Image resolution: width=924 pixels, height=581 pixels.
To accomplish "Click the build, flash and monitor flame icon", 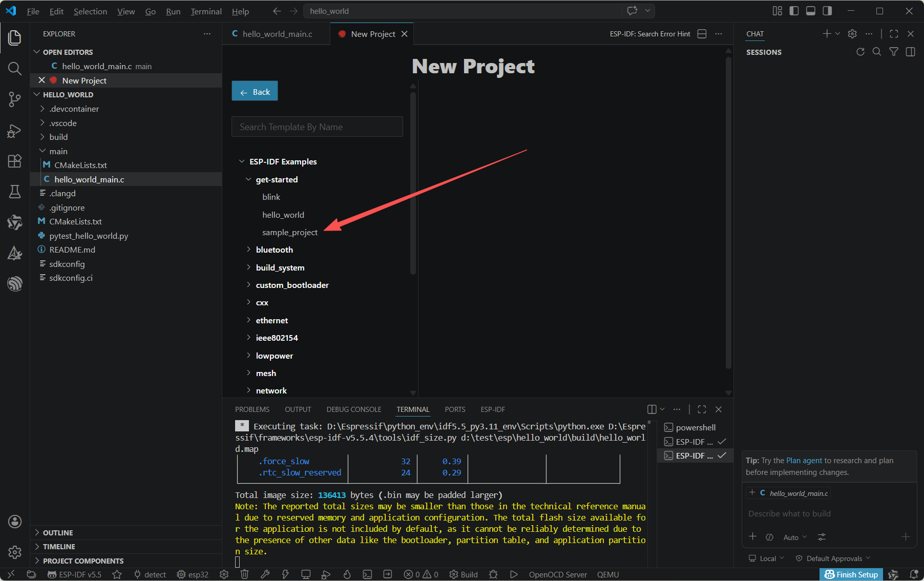I will pyautogui.click(x=347, y=574).
